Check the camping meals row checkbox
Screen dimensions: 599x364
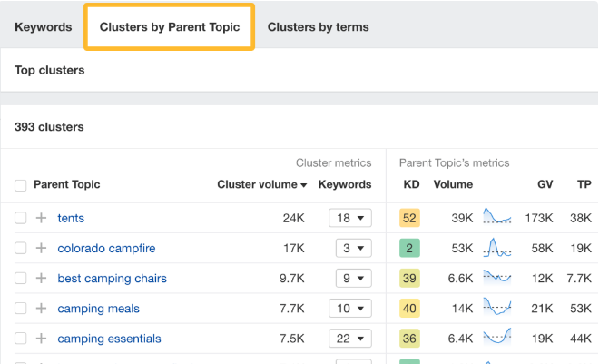coord(21,309)
